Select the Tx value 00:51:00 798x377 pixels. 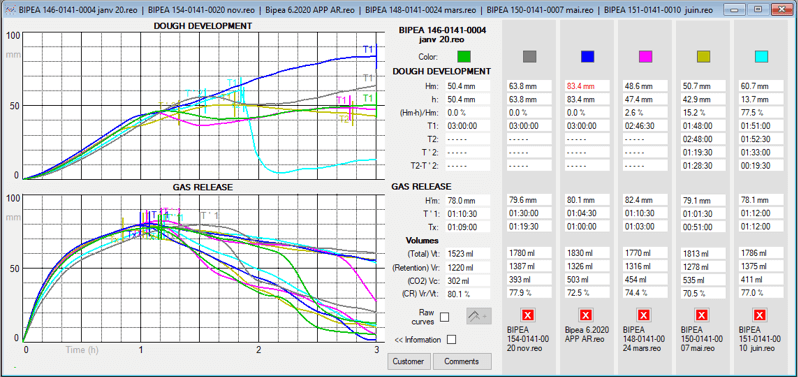(x=703, y=226)
